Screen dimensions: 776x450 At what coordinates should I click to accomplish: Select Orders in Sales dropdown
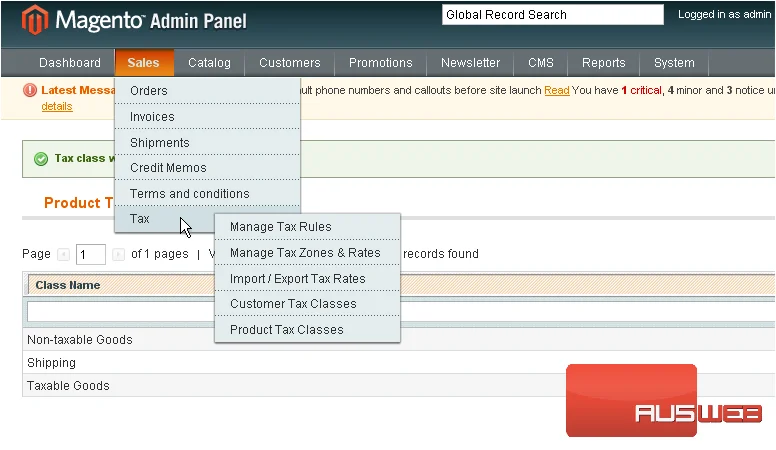(x=207, y=91)
